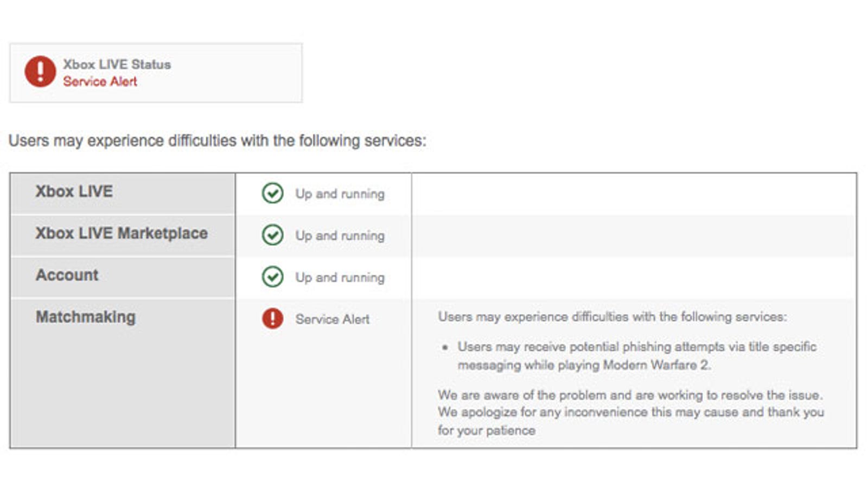Click 'Service Alert' text in Matchmaking row
868x488 pixels.
tap(333, 319)
